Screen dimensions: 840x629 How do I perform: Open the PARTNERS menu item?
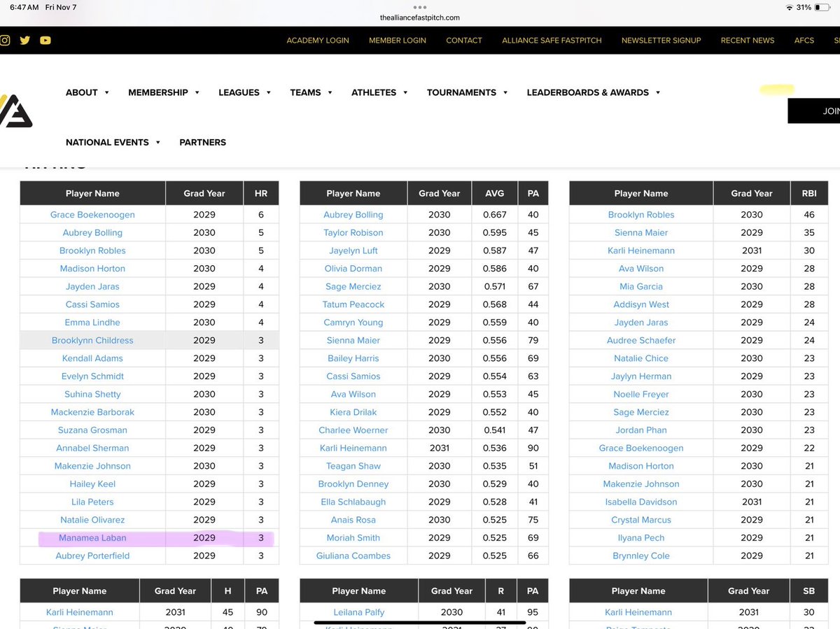202,142
